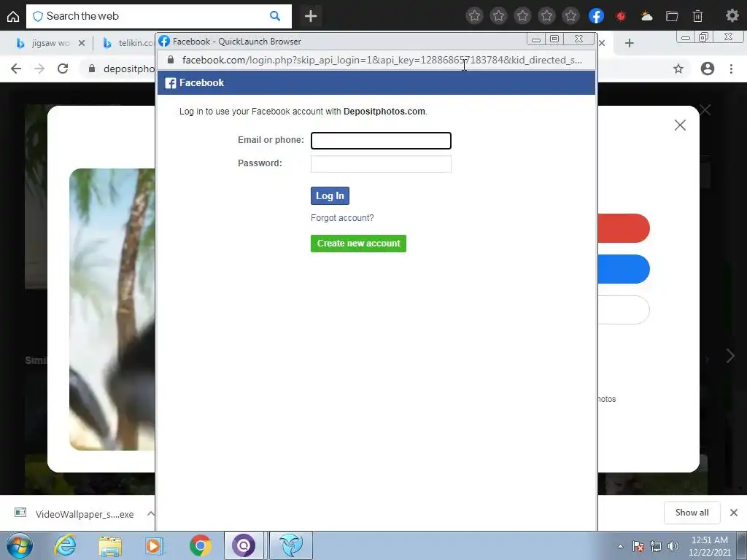This screenshot has width=747, height=560.
Task: Click Create new account button
Action: (358, 244)
